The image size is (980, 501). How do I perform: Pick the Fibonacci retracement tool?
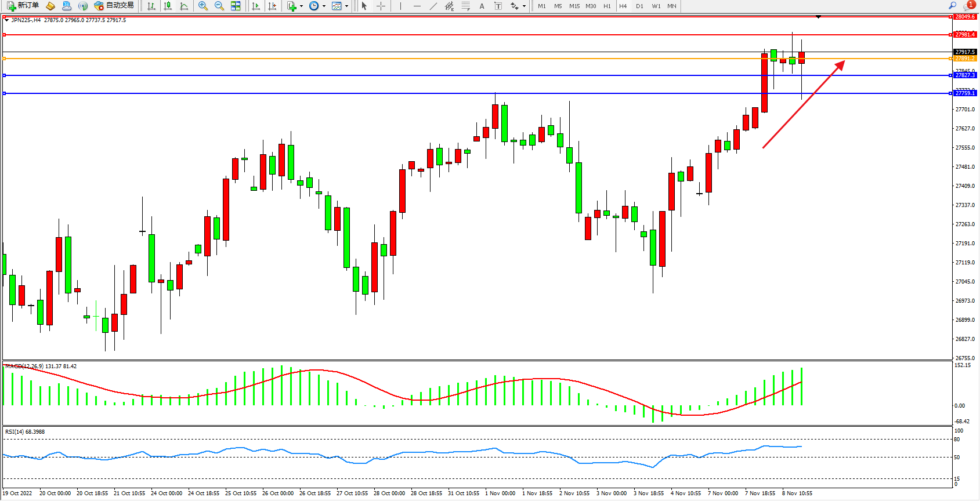click(x=465, y=6)
